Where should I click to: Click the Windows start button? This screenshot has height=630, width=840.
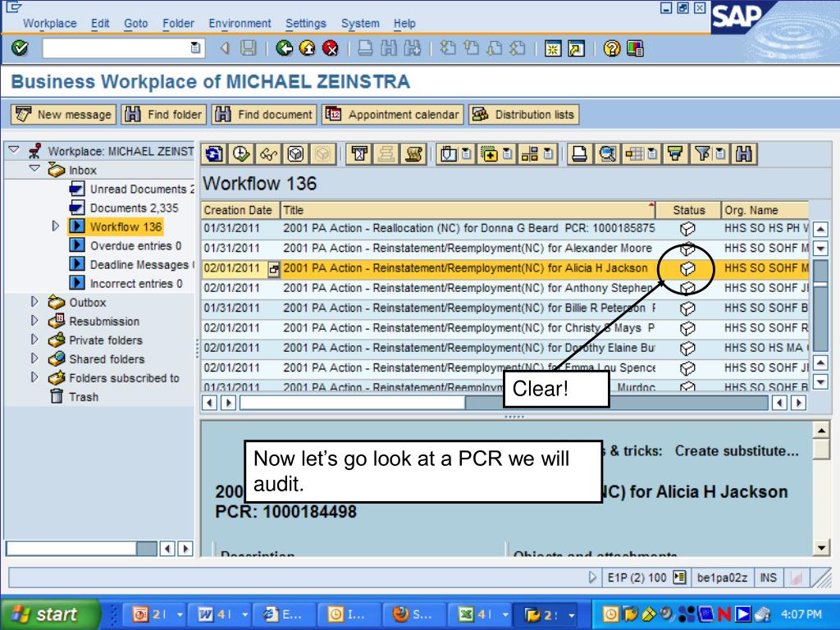point(49,614)
